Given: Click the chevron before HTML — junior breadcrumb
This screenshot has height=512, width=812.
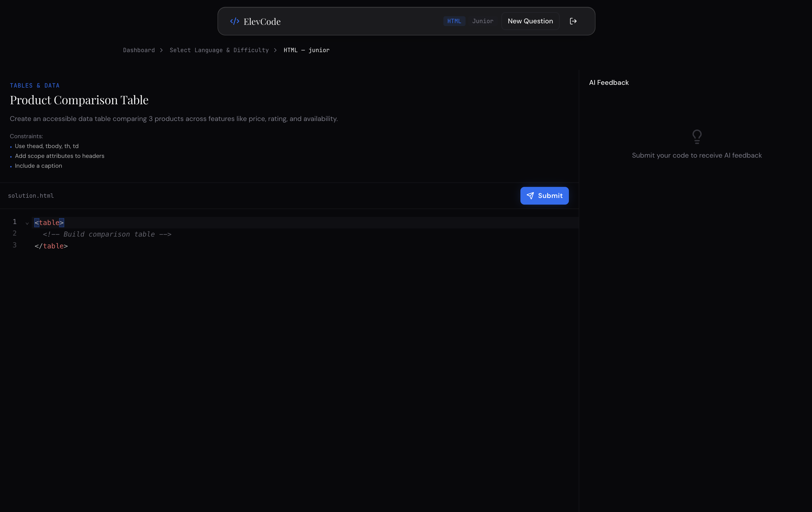Looking at the screenshot, I should pos(276,50).
